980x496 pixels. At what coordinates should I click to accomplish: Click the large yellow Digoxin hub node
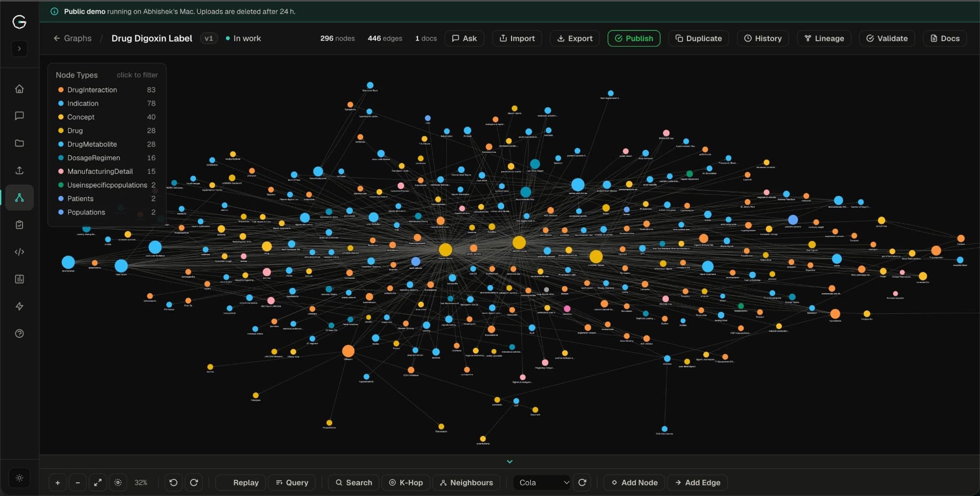[445, 250]
